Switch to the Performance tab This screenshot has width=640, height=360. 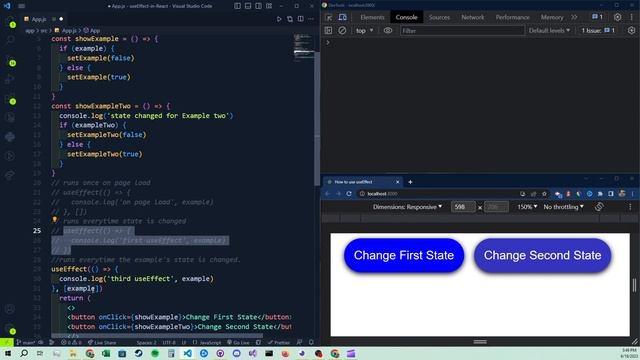[512, 17]
